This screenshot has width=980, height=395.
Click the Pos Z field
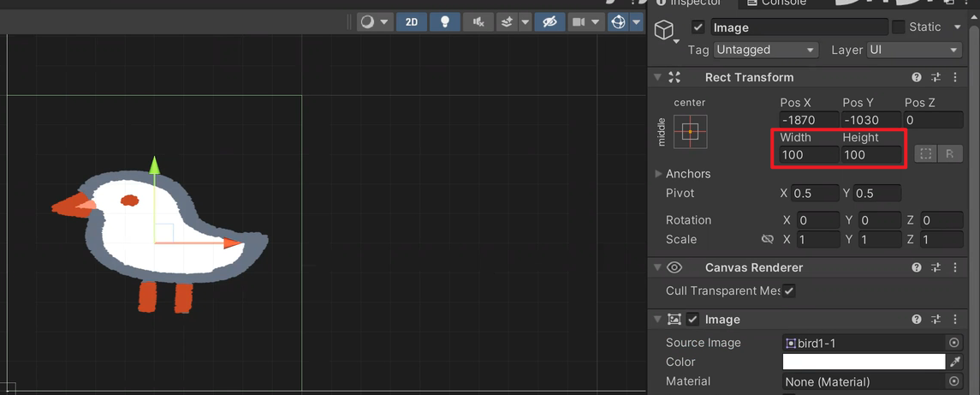point(933,120)
